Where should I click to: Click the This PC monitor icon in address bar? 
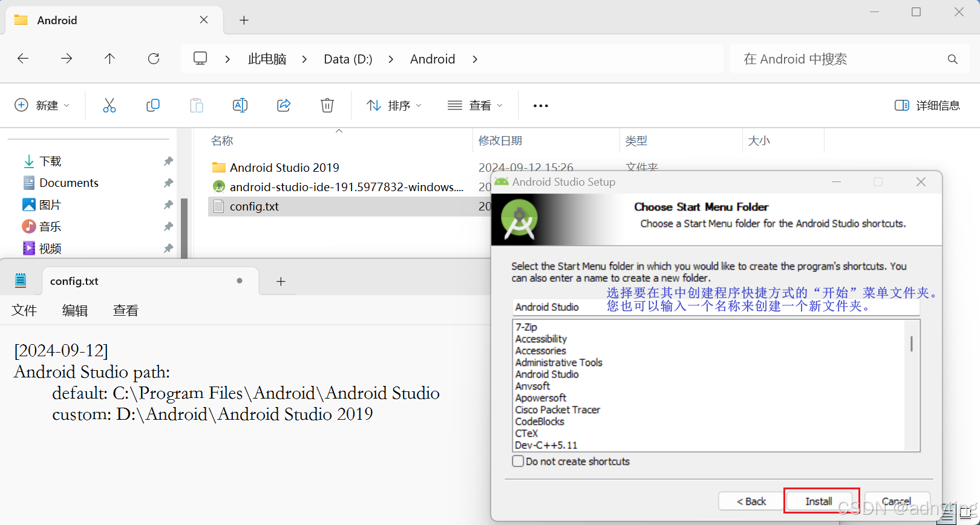coord(200,59)
